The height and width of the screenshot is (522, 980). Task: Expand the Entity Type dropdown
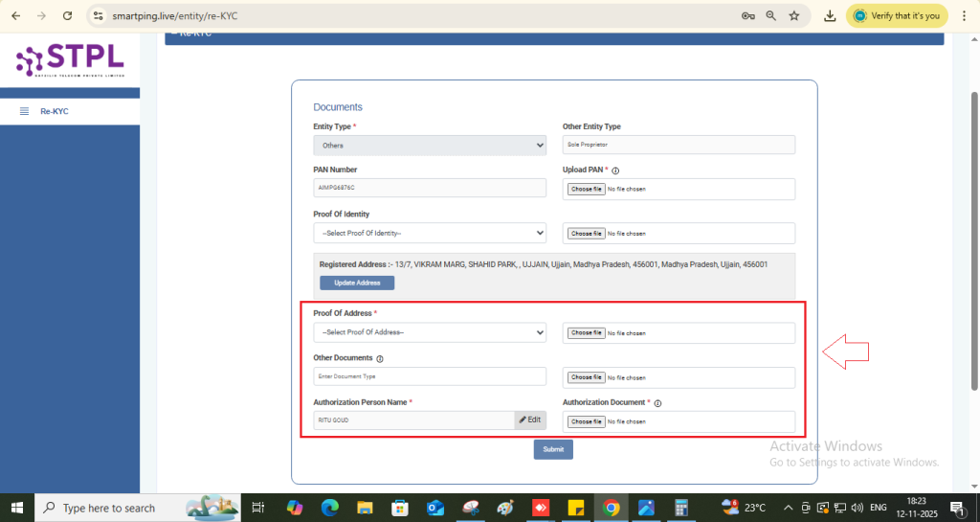(x=429, y=146)
